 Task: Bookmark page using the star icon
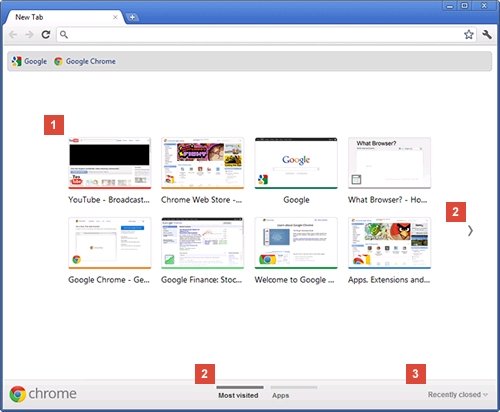click(469, 34)
